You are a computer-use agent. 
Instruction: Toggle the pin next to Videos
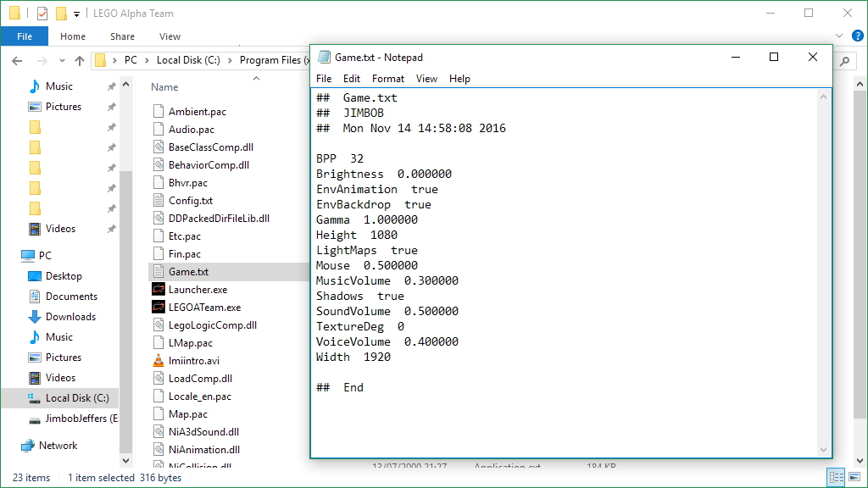click(111, 229)
